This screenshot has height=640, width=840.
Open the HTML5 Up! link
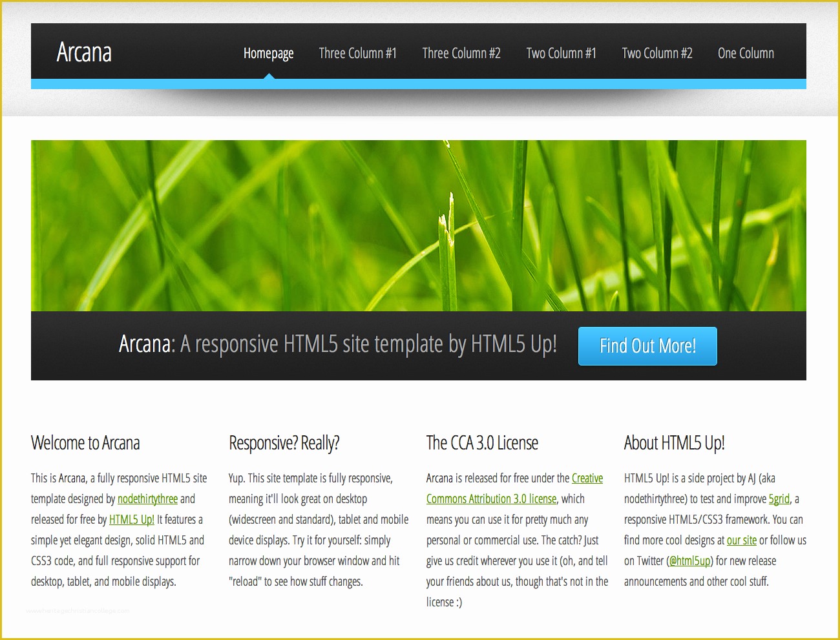pyautogui.click(x=131, y=519)
